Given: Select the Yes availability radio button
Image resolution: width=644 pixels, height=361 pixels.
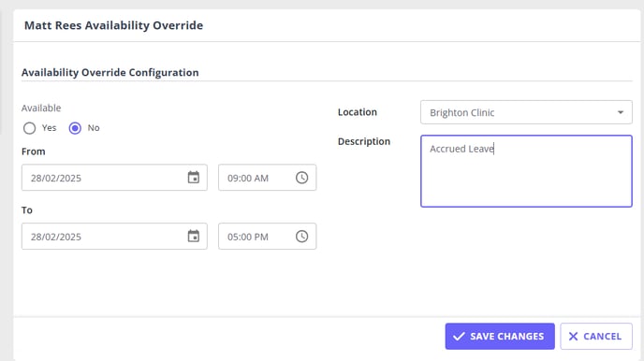Looking at the screenshot, I should pyautogui.click(x=30, y=128).
